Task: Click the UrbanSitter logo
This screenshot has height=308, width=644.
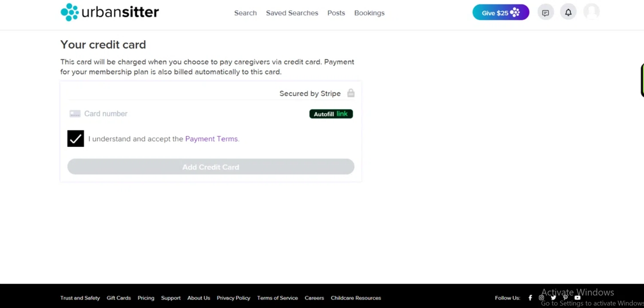Action: tap(110, 12)
